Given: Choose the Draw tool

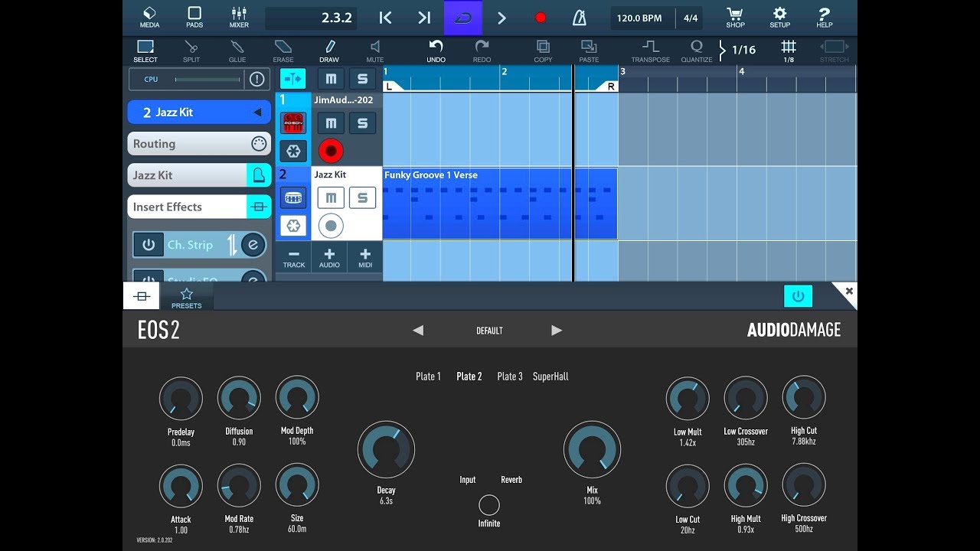Looking at the screenshot, I should tap(329, 51).
